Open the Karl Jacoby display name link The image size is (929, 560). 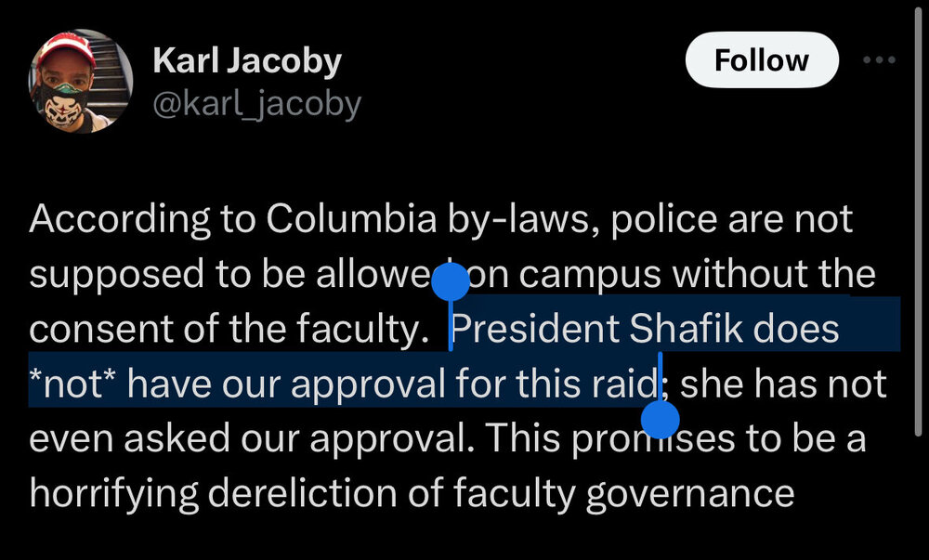[246, 61]
